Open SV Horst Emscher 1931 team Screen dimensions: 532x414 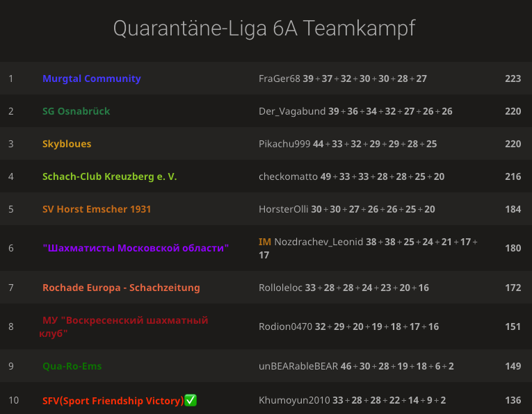97,209
